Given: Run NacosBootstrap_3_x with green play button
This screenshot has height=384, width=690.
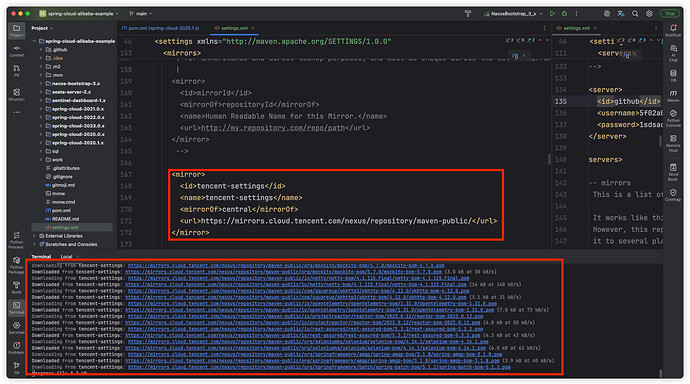Looking at the screenshot, I should click(552, 14).
